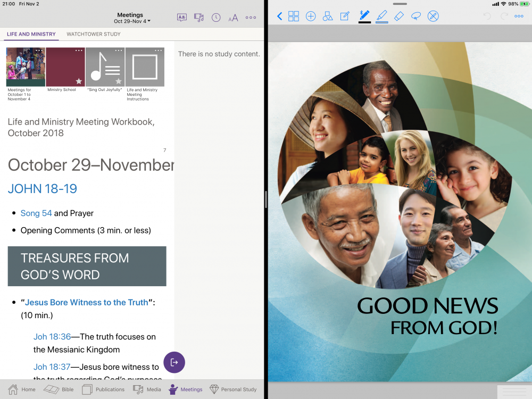
Task: Open the Meetings for October 1 thumbnail
Action: [x=26, y=67]
